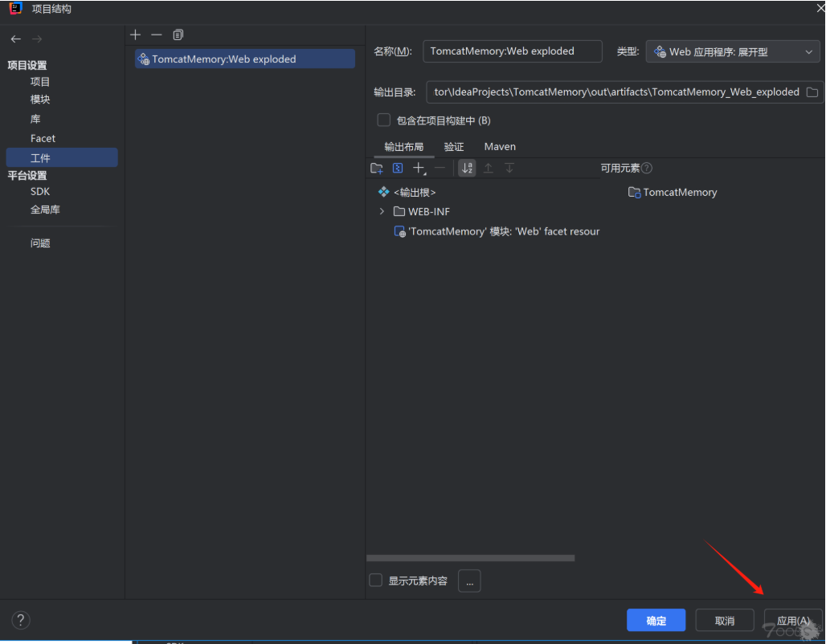Click the 取消 button
The width and height of the screenshot is (826, 644).
pos(725,620)
